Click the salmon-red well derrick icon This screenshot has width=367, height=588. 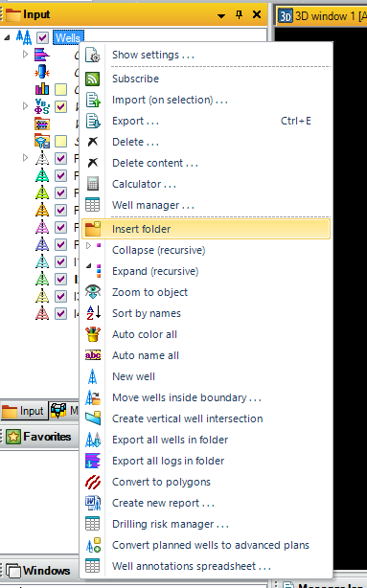pyautogui.click(x=42, y=313)
